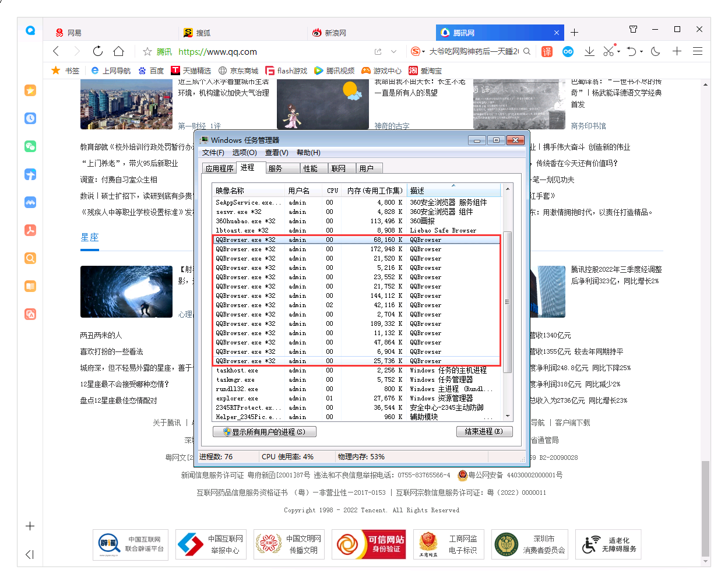Screen dimensions: 728x584
Task: Open the 查看(V) menu in Task Manager
Action: pyautogui.click(x=276, y=153)
